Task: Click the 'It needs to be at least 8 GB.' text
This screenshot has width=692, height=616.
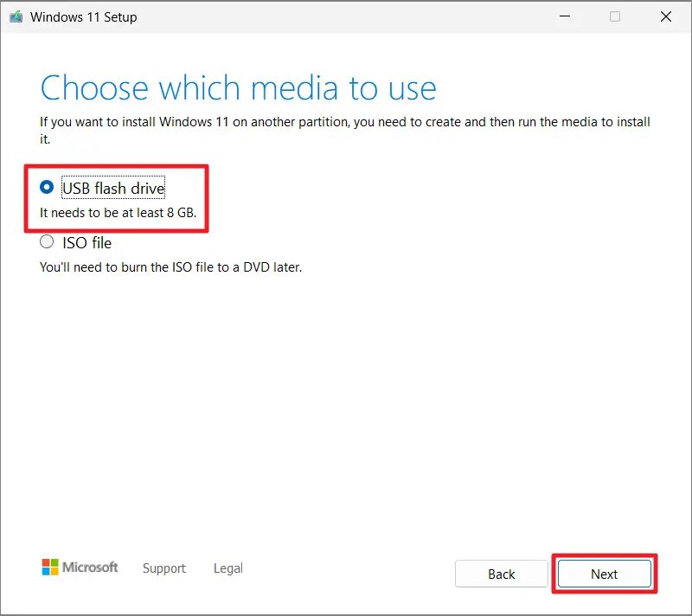Action: pyautogui.click(x=118, y=213)
